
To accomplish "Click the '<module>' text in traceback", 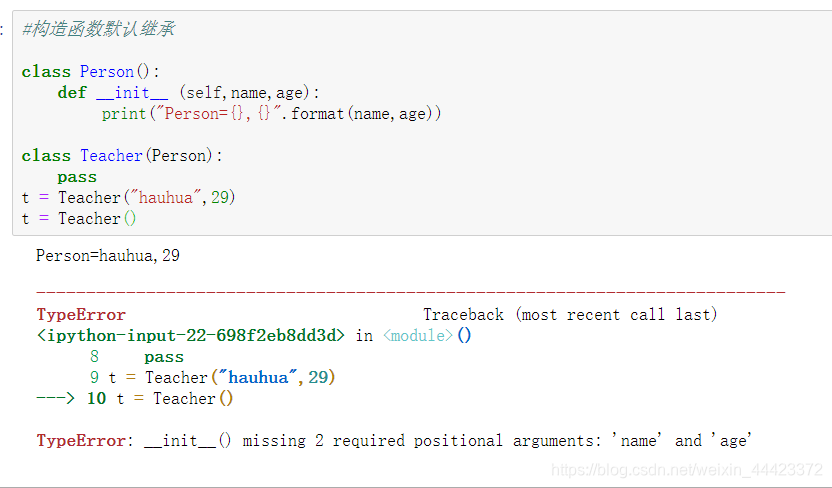I will (418, 336).
